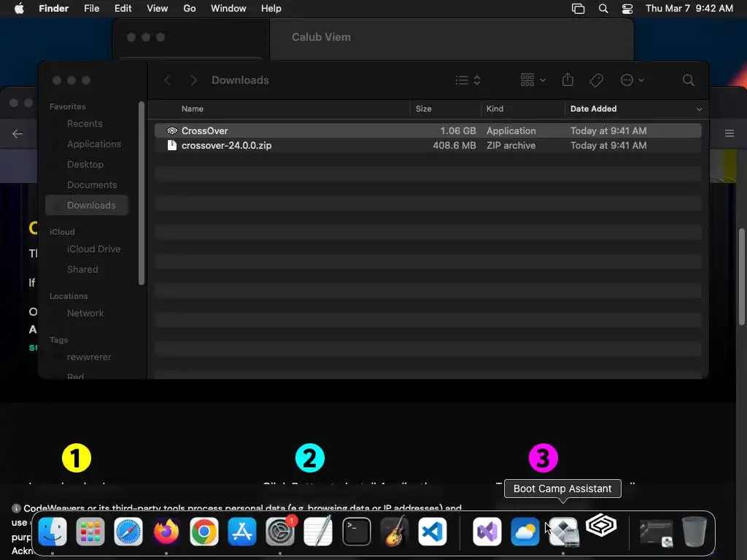
Task: Open System Settings with notification badge
Action: 280,531
